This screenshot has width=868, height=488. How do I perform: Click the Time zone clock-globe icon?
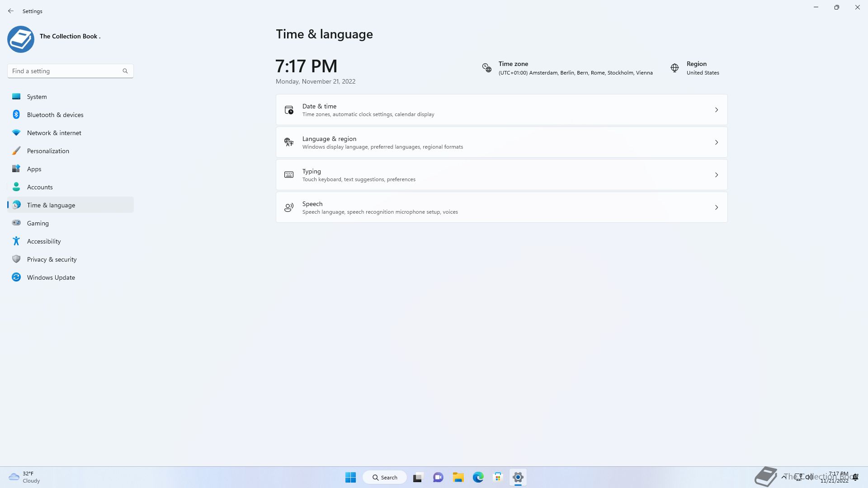click(487, 68)
